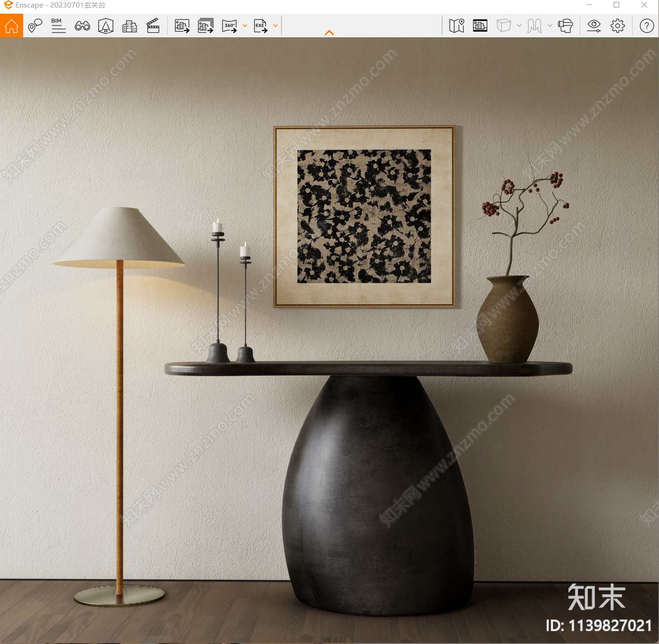Open the video editor clapperboard icon

(153, 26)
